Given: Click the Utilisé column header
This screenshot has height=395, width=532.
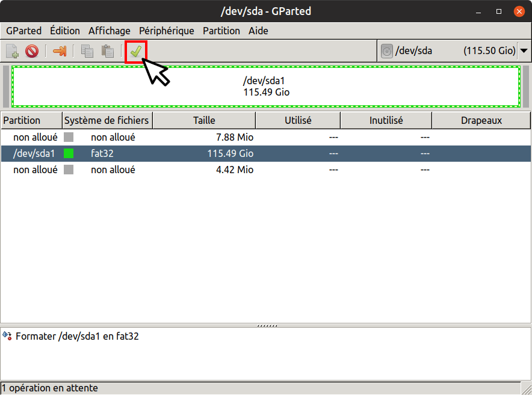Looking at the screenshot, I should pyautogui.click(x=298, y=120).
